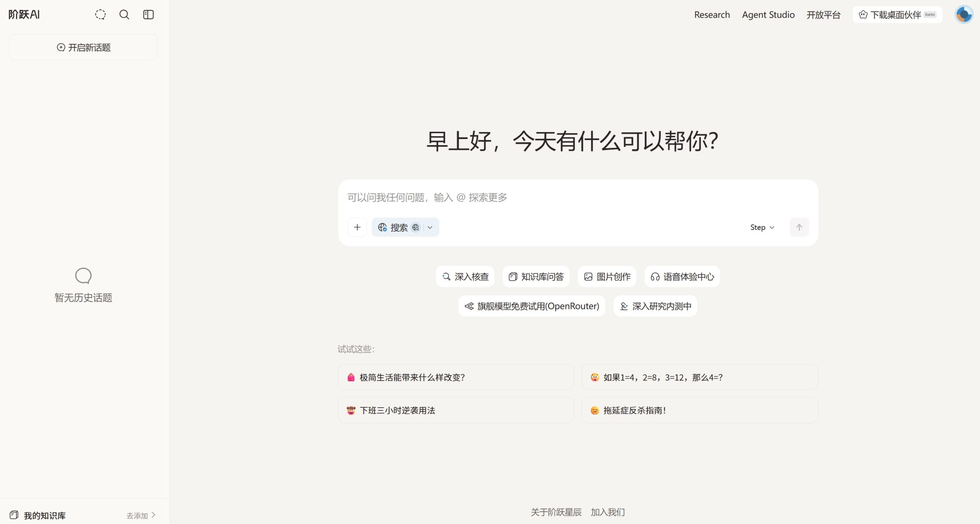Open the Step model selector dropdown
Viewport: 980px width, 524px height.
(761, 227)
